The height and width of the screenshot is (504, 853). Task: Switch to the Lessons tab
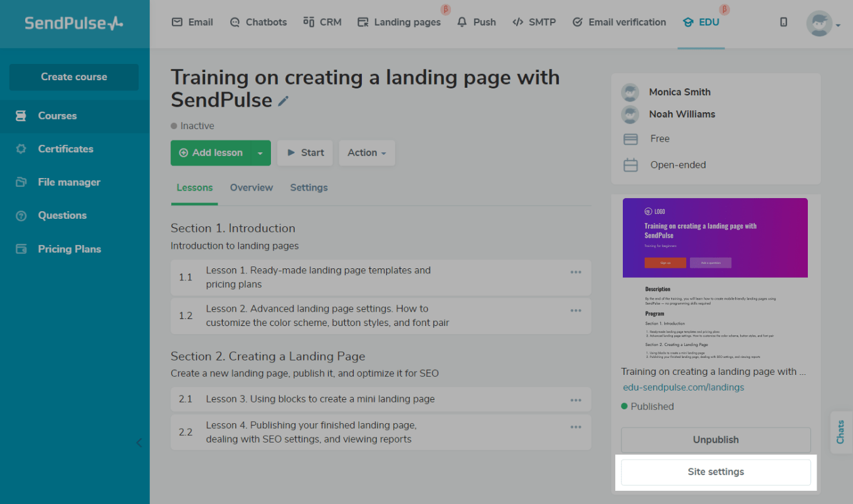click(194, 187)
